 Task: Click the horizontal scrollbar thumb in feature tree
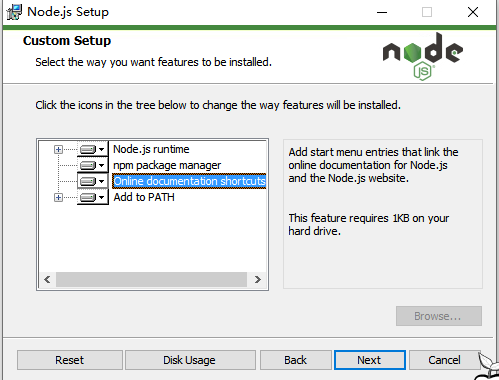[x=151, y=279]
